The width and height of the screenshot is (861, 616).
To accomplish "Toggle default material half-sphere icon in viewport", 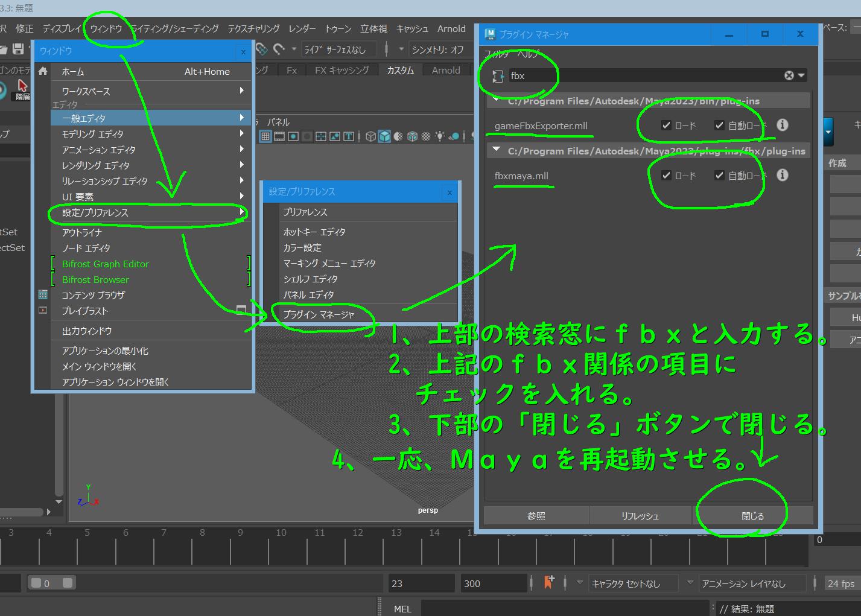I will 398,136.
